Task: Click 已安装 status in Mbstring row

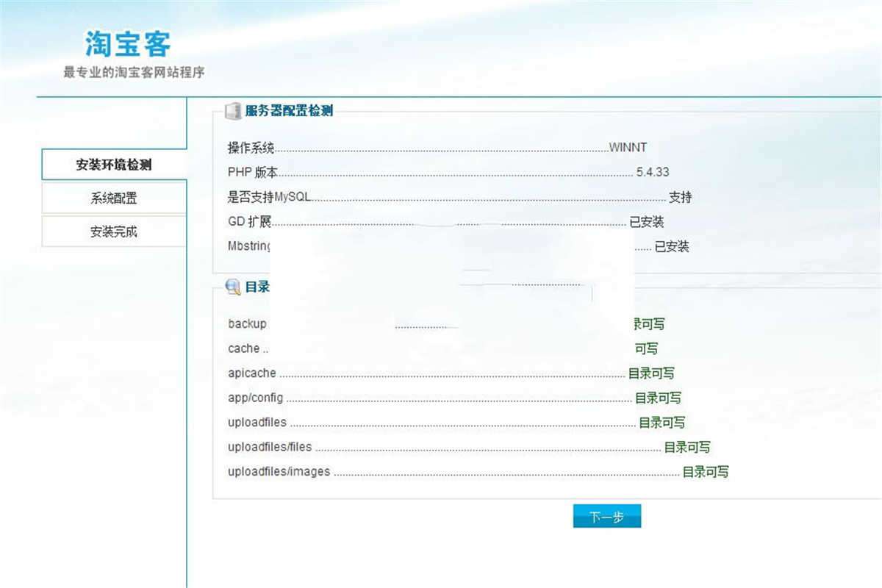Action: point(672,247)
